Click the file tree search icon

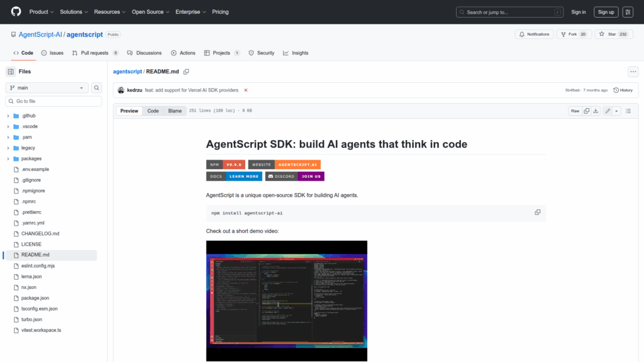tap(97, 88)
